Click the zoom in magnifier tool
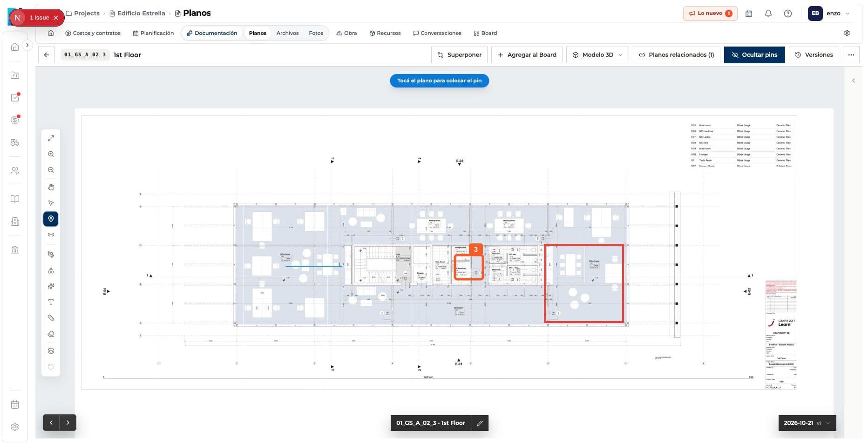The height and width of the screenshot is (444, 868). [51, 154]
